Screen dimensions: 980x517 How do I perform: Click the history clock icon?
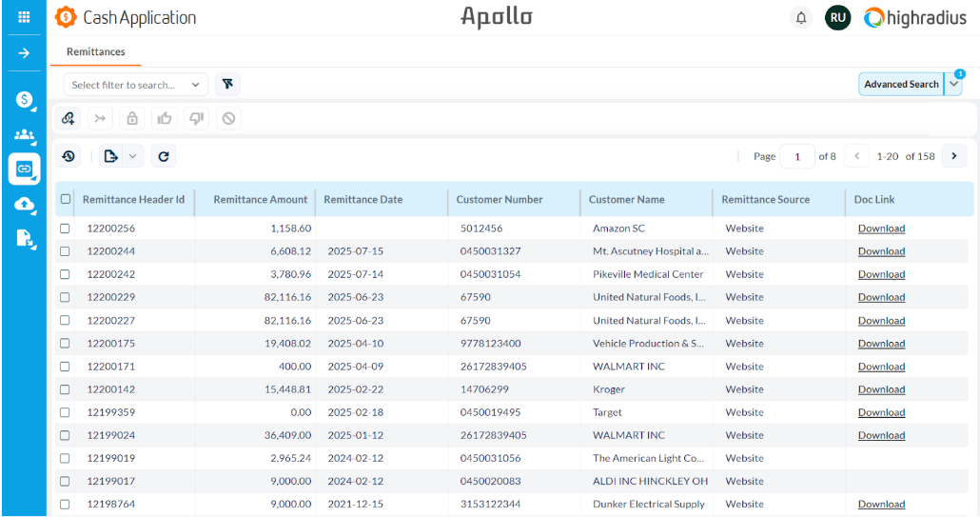tap(69, 156)
